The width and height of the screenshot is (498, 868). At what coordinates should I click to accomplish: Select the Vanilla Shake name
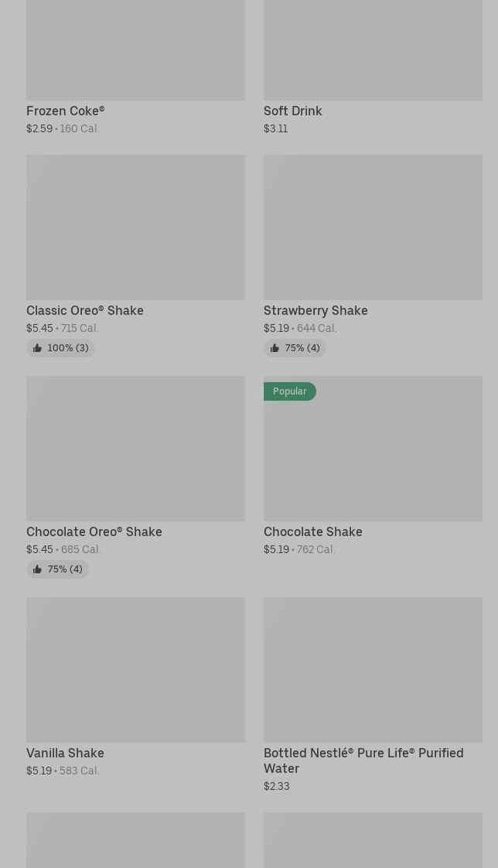65,754
